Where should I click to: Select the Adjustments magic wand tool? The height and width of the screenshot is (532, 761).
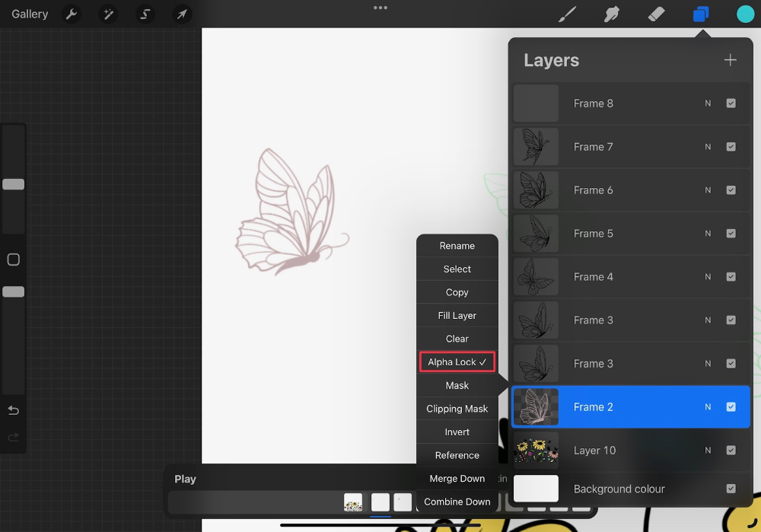click(107, 14)
